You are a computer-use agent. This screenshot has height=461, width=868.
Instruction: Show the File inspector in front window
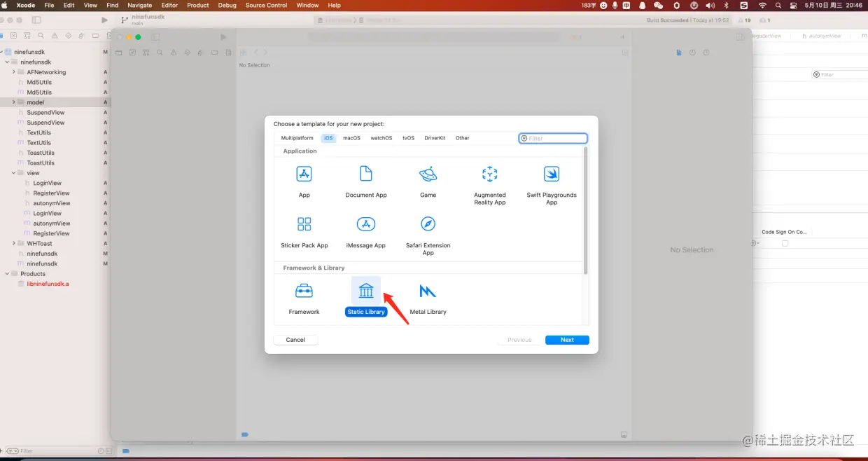pos(679,53)
